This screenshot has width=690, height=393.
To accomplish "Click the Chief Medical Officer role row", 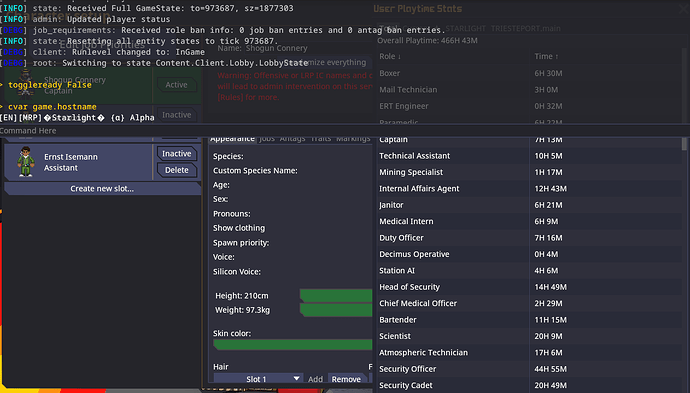I will pos(530,303).
